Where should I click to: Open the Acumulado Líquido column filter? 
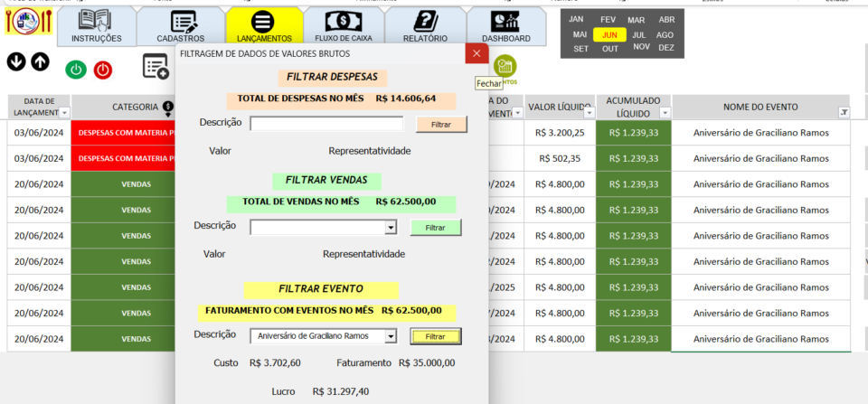(665, 113)
